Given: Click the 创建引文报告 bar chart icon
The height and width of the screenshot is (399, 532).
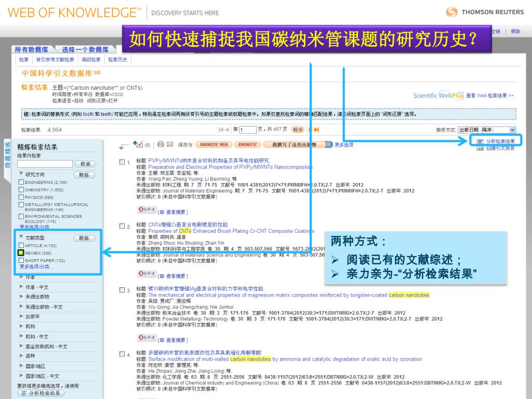Looking at the screenshot, I should tap(480, 148).
